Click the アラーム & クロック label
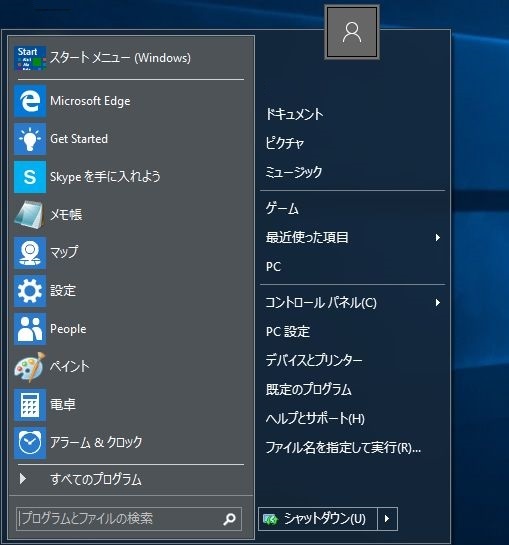 pyautogui.click(x=96, y=442)
